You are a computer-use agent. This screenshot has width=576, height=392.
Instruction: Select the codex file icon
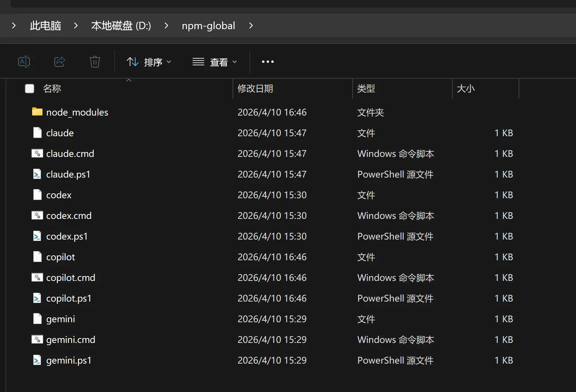(x=37, y=195)
